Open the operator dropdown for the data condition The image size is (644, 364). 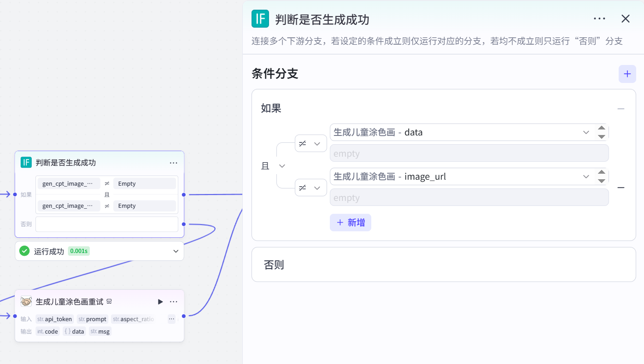pos(311,144)
